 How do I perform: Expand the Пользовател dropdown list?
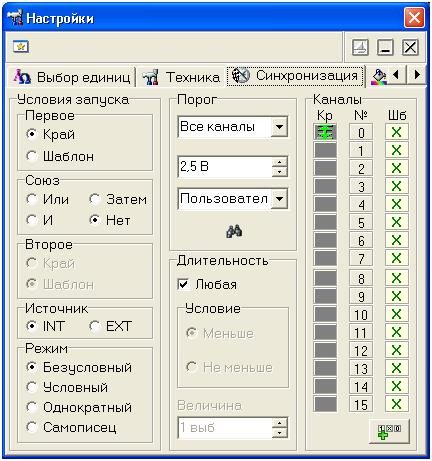(279, 199)
